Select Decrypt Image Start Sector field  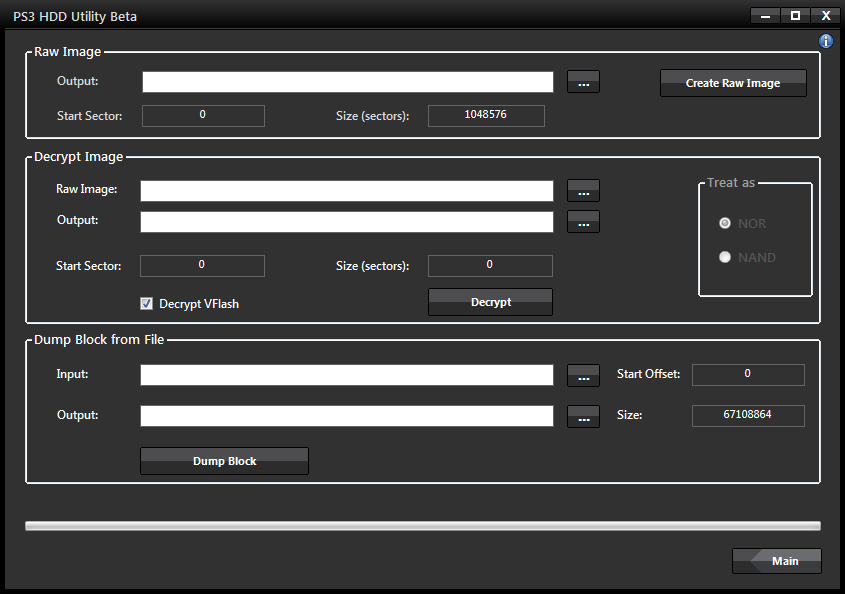pyautogui.click(x=202, y=265)
